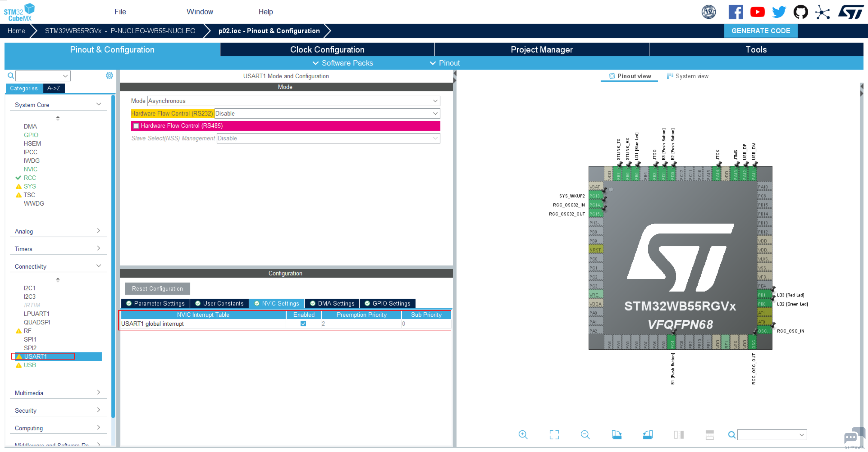Screen dimensions: 868x452
Task: Go to Home breadcrumb
Action: click(16, 31)
